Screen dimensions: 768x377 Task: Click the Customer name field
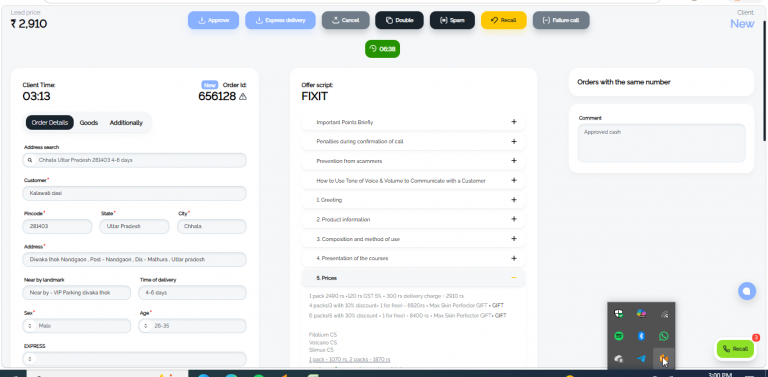coord(134,193)
